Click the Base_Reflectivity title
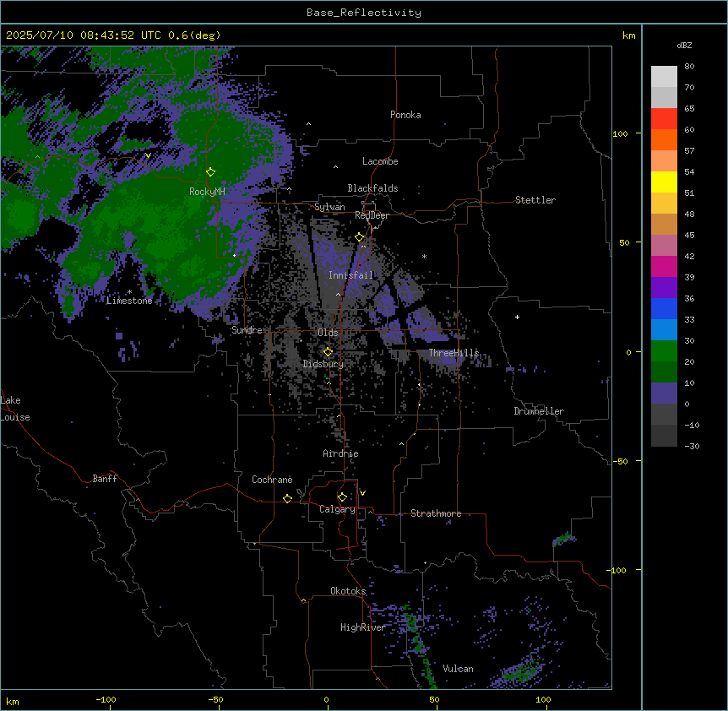Viewport: 728px width, 711px height. click(x=364, y=13)
